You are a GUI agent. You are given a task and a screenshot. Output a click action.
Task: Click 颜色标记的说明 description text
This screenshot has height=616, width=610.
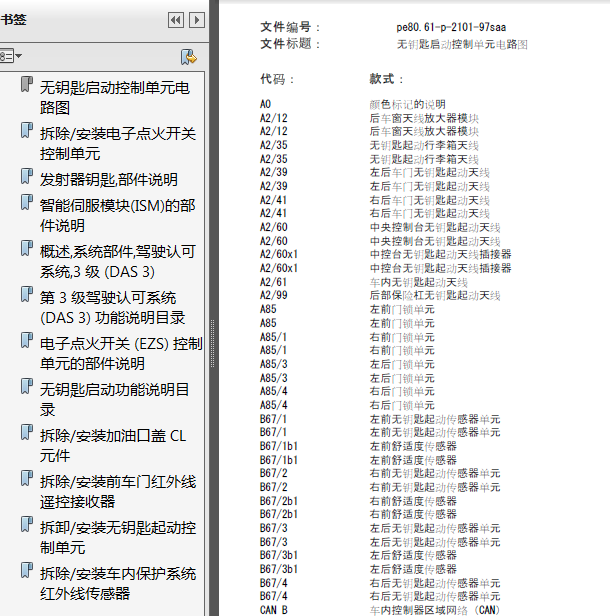point(407,104)
